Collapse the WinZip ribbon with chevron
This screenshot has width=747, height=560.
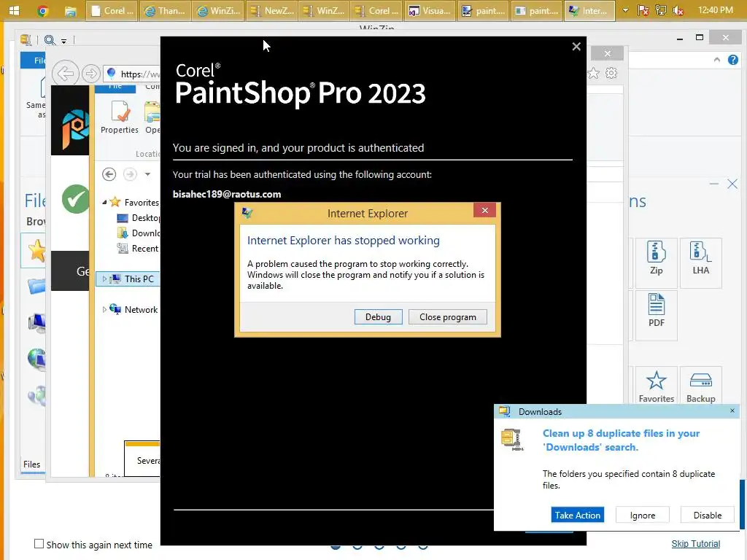[716, 60]
